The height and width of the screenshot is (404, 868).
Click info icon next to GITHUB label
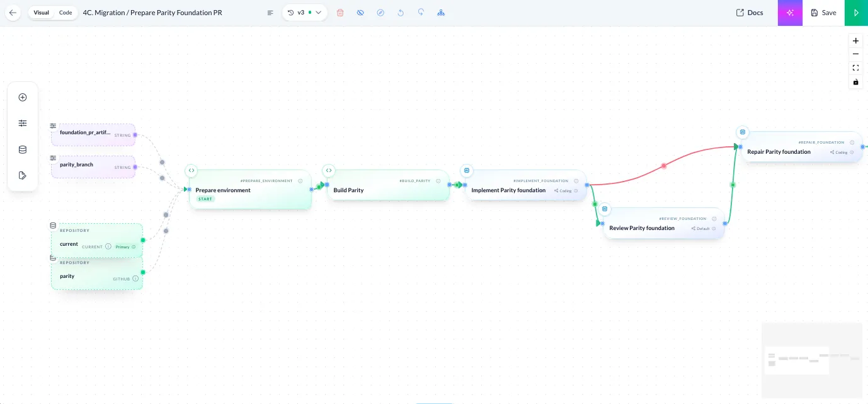(135, 279)
